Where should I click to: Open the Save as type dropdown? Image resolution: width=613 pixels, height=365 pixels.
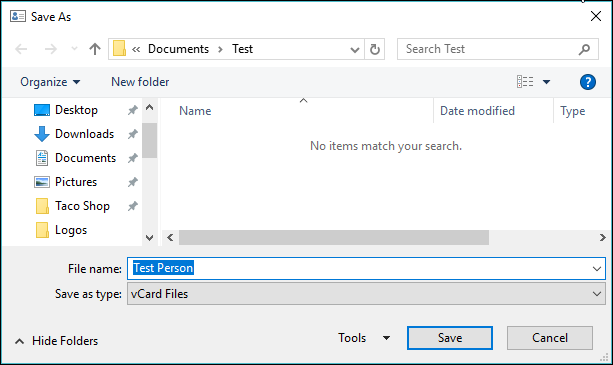click(366, 294)
